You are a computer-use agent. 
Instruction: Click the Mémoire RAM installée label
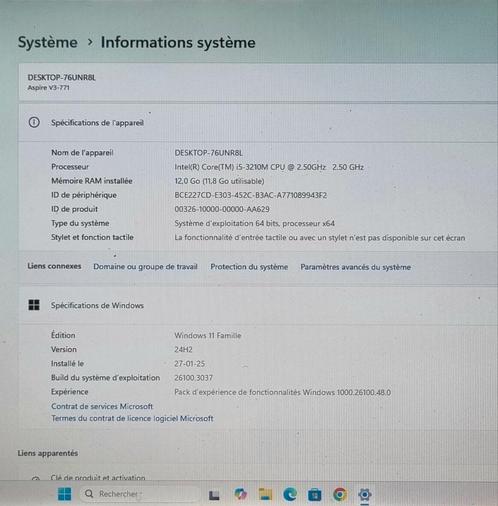tap(92, 181)
